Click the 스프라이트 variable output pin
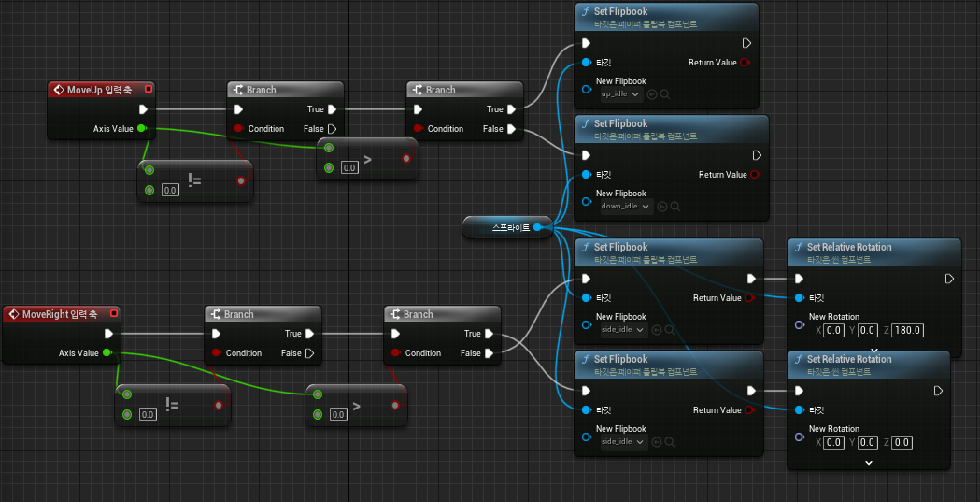Screen dimensions: 980x502 pos(538,227)
